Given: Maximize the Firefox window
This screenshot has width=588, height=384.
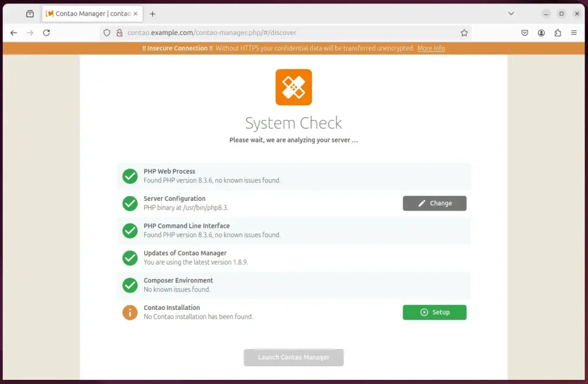Looking at the screenshot, I should click(562, 14).
